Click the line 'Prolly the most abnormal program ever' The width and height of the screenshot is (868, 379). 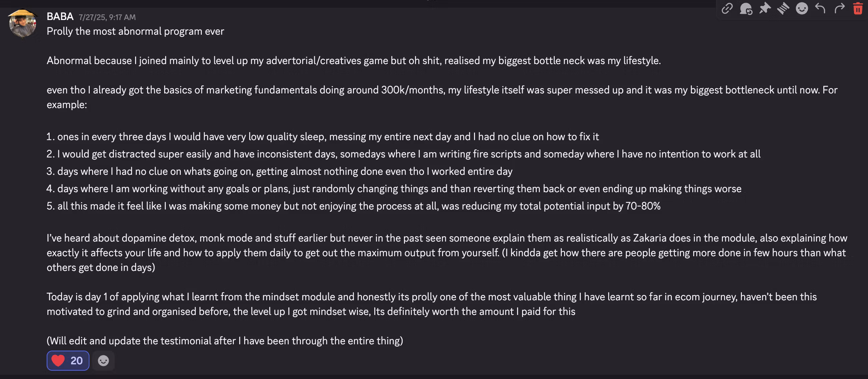(135, 31)
